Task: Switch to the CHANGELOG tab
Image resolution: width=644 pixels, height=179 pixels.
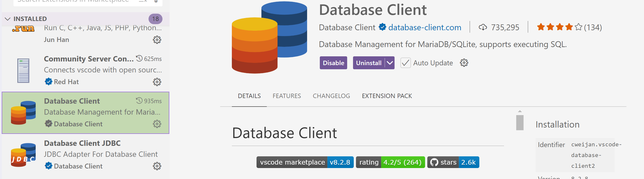Action: click(x=331, y=96)
